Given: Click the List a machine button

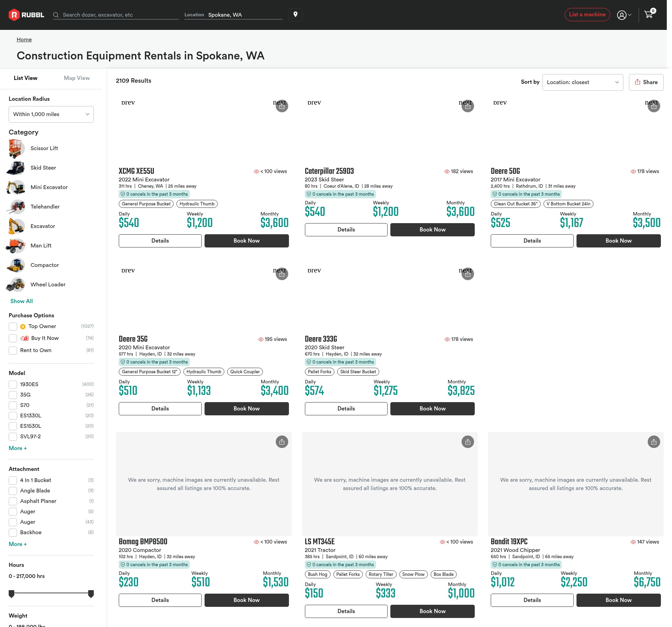Looking at the screenshot, I should click(x=587, y=15).
